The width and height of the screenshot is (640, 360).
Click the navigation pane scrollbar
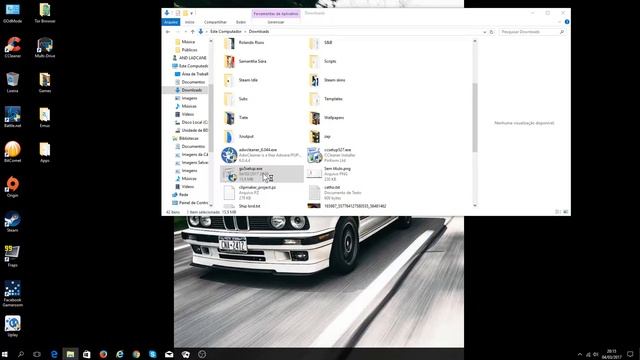[x=211, y=118]
